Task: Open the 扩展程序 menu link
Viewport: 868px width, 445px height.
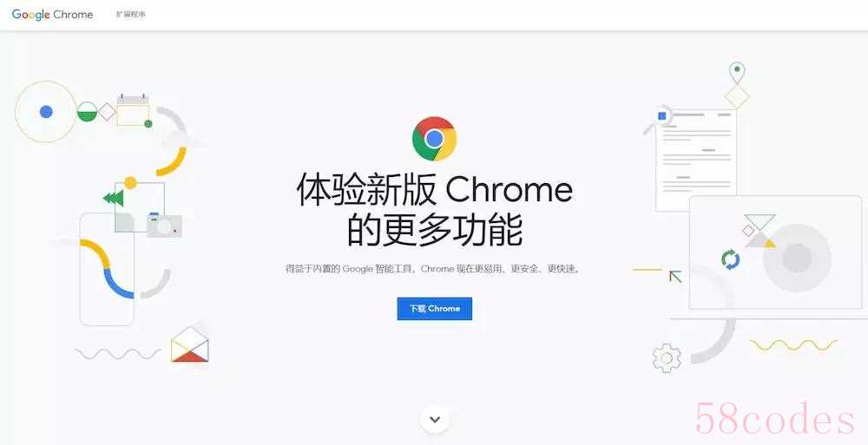Action: 131,15
